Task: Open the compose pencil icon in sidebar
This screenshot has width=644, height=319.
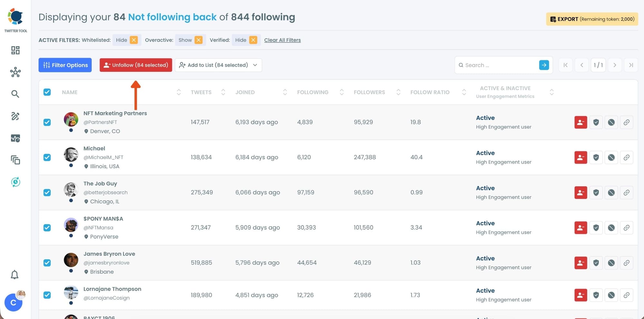Action: pyautogui.click(x=15, y=116)
